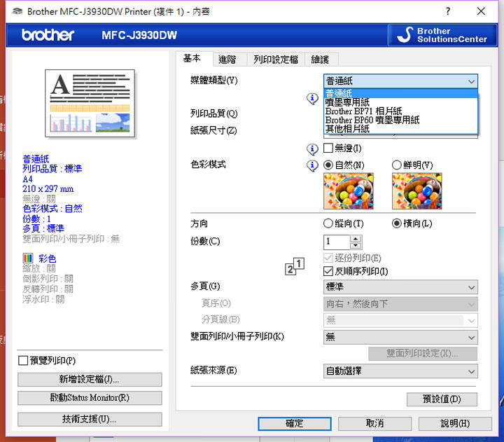This screenshot has width=504, height=442.
Task: Click the 份數 copies input field
Action: pos(337,242)
